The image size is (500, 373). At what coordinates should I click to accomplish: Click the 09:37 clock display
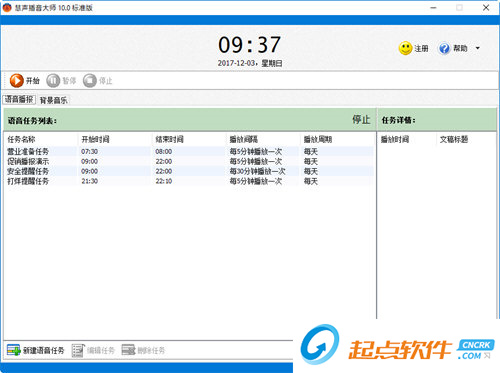click(249, 45)
